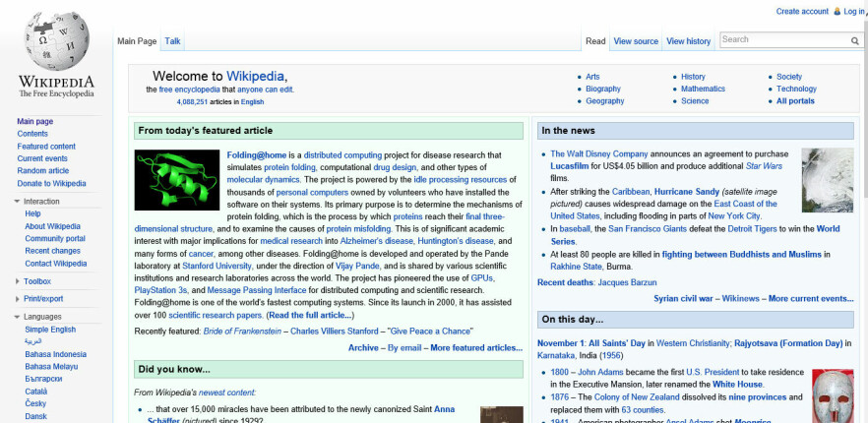Click the Wikipedia globe logo
Screen dimensions: 868x423
[x=56, y=41]
